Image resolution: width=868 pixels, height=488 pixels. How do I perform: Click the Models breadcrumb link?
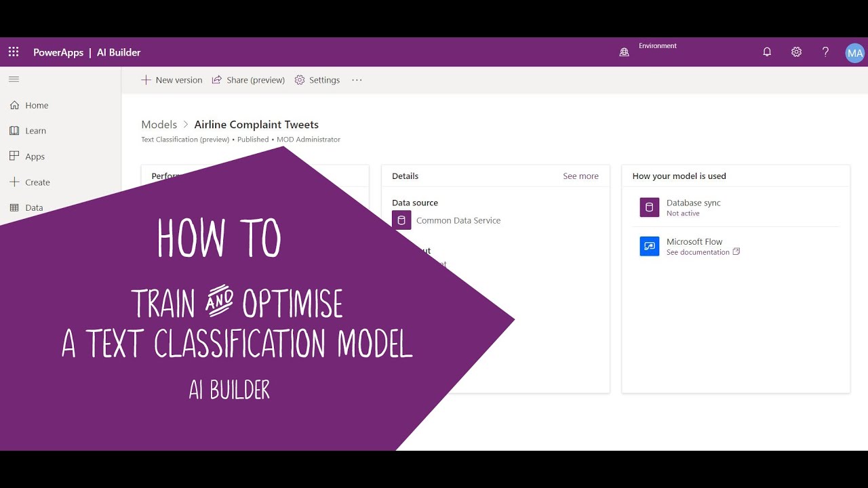(x=159, y=125)
